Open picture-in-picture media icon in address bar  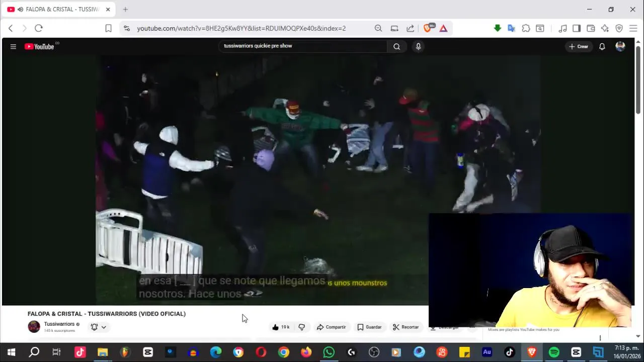[394, 28]
